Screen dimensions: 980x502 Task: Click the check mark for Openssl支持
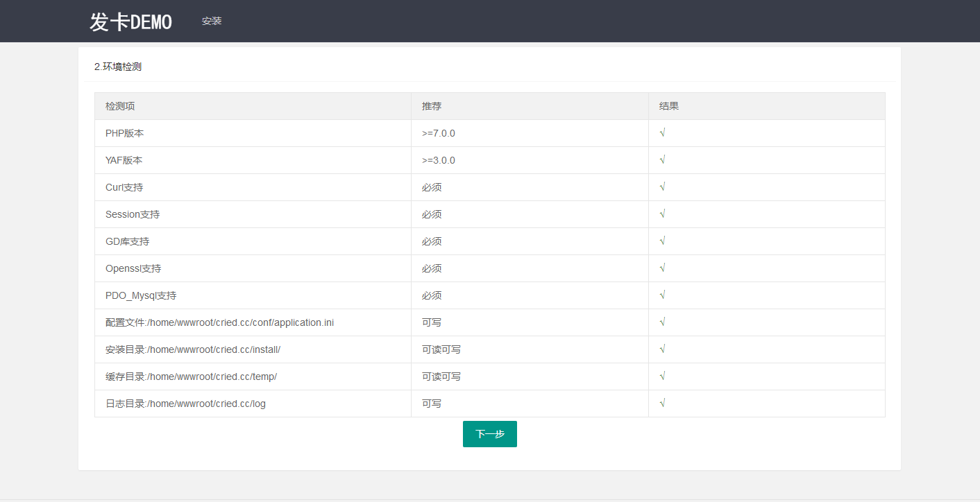663,268
